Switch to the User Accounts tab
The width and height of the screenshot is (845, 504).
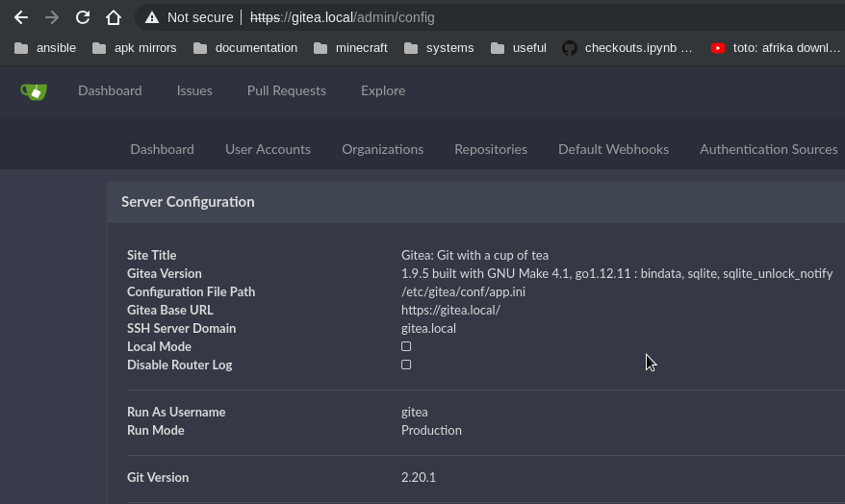click(268, 149)
